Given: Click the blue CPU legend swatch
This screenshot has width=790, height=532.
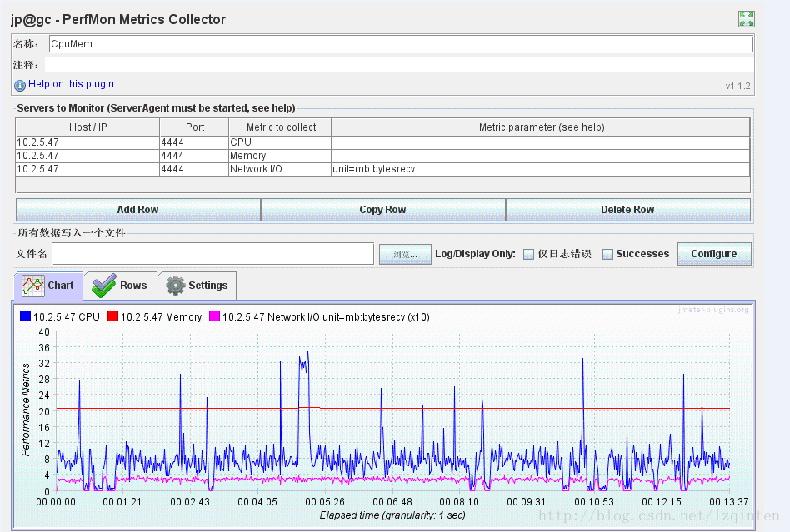Looking at the screenshot, I should (25, 316).
